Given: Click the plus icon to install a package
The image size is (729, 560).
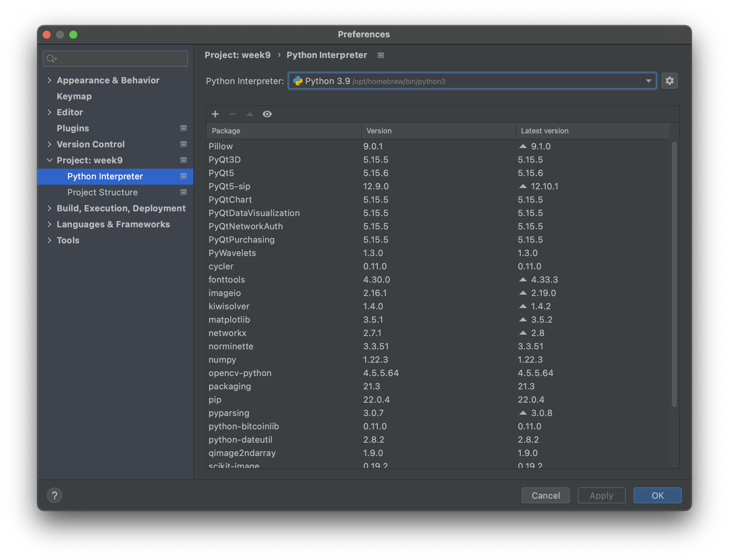Looking at the screenshot, I should [x=215, y=114].
